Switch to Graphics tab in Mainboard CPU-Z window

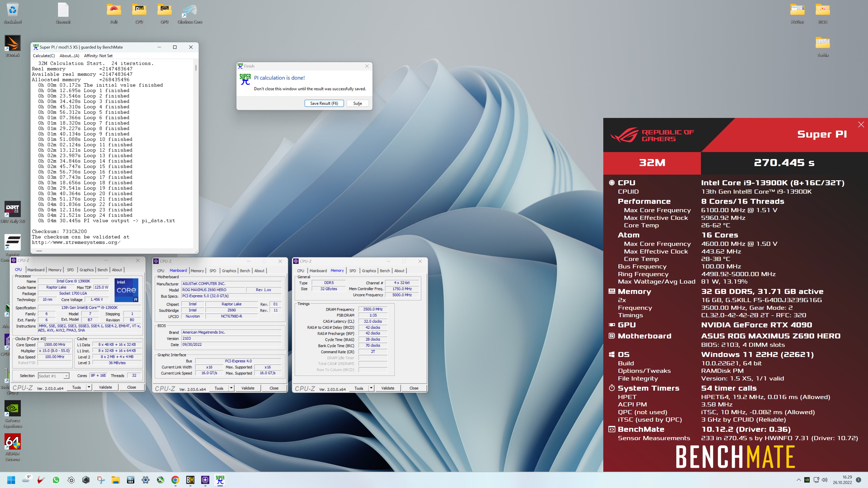point(229,271)
